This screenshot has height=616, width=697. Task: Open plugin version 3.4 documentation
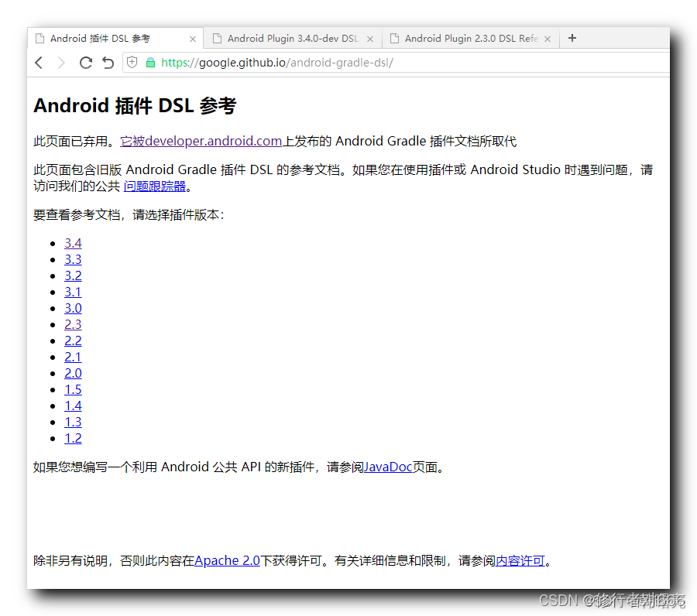[x=73, y=242]
